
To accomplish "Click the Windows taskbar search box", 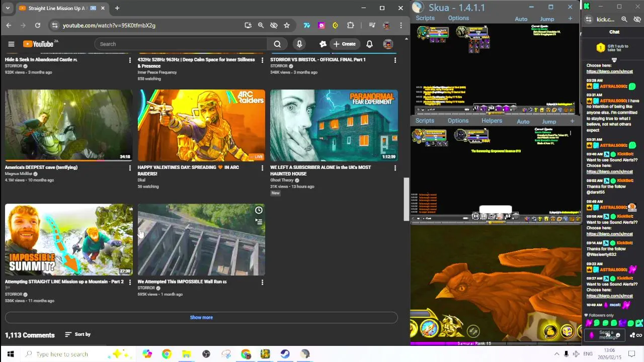I will (79, 354).
